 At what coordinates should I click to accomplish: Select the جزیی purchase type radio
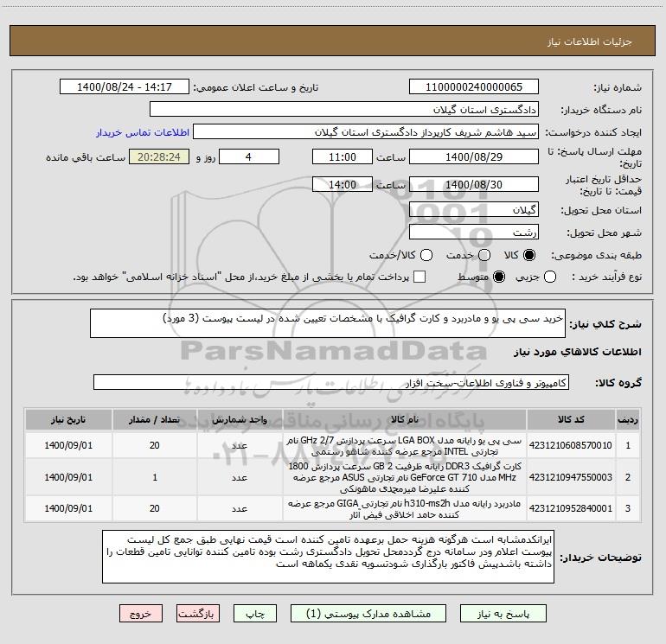coord(550,277)
